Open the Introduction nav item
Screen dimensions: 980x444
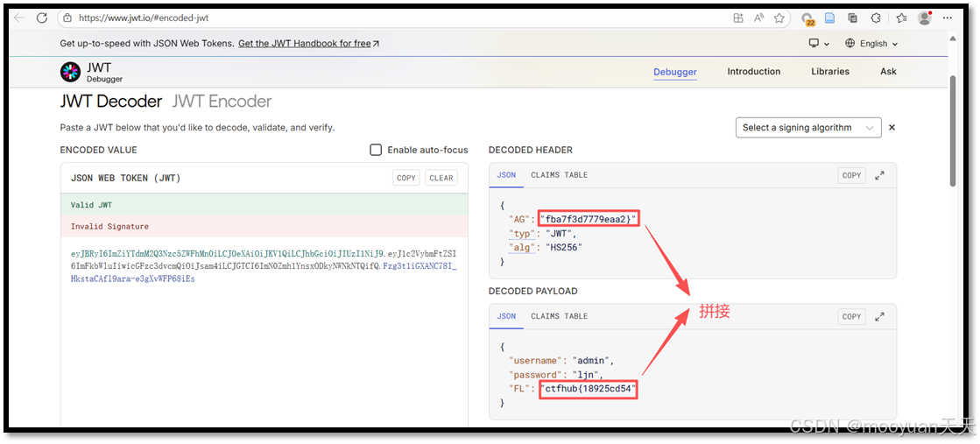pos(754,71)
